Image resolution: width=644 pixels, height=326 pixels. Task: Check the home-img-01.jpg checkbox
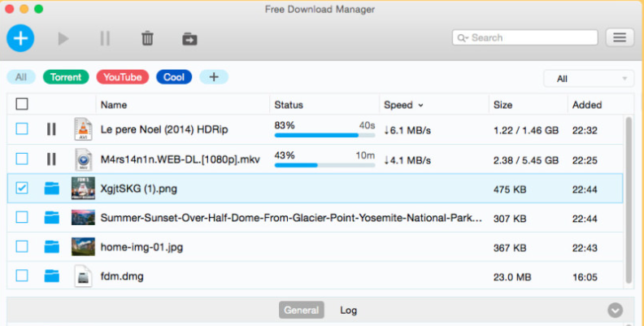[x=22, y=246]
